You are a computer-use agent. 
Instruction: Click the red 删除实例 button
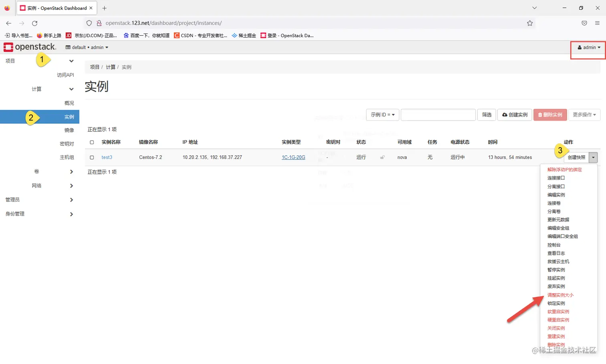(550, 115)
